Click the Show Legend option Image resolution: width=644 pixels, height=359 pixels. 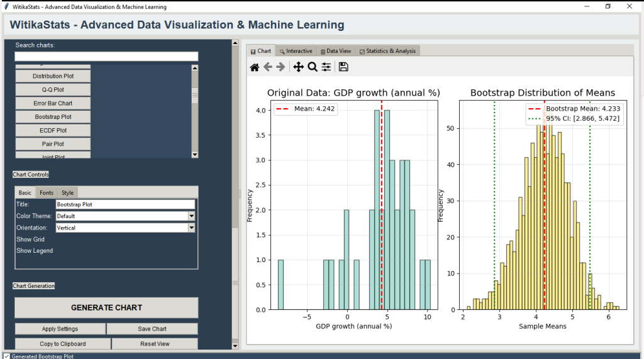click(35, 251)
